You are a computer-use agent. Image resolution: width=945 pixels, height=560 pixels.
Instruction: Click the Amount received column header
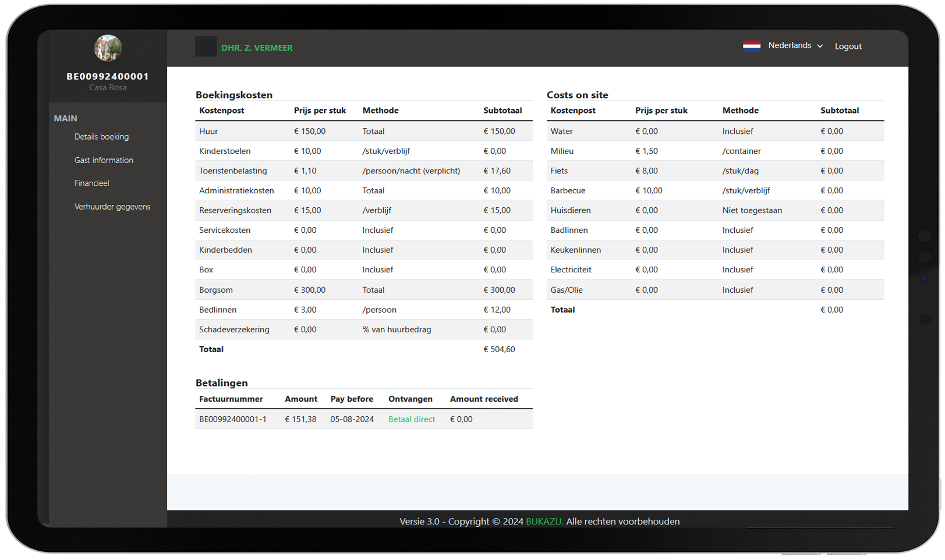pos(484,399)
